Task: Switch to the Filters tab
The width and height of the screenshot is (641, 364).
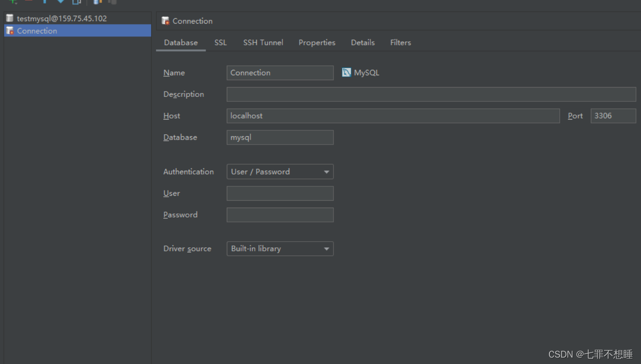Action: tap(400, 43)
